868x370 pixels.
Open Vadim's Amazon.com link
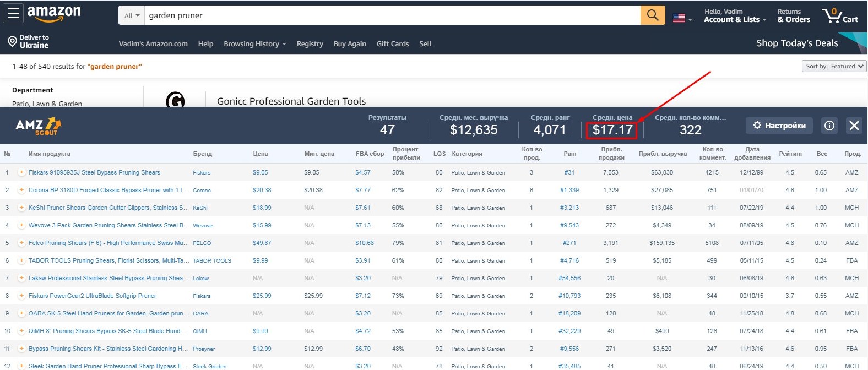point(153,44)
